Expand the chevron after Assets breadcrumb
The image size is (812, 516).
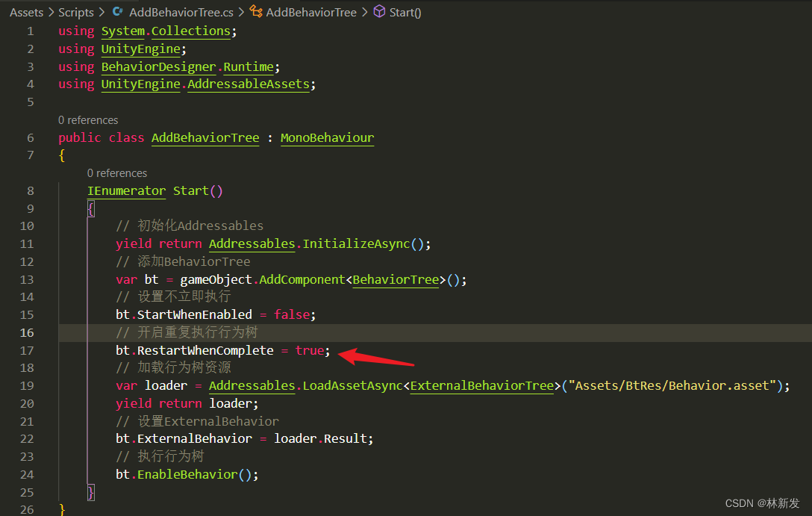tap(51, 13)
